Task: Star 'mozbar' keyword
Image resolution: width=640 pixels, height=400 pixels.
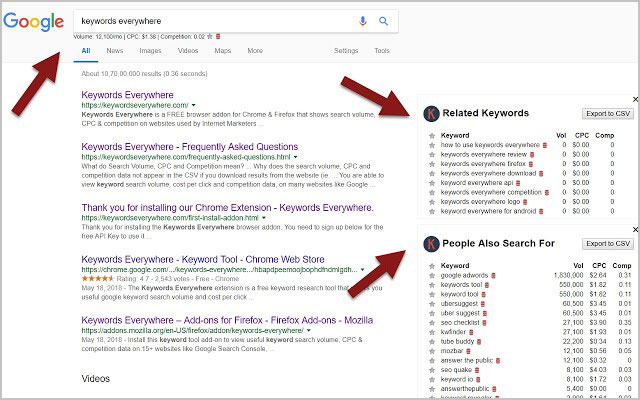Action: pyautogui.click(x=432, y=351)
